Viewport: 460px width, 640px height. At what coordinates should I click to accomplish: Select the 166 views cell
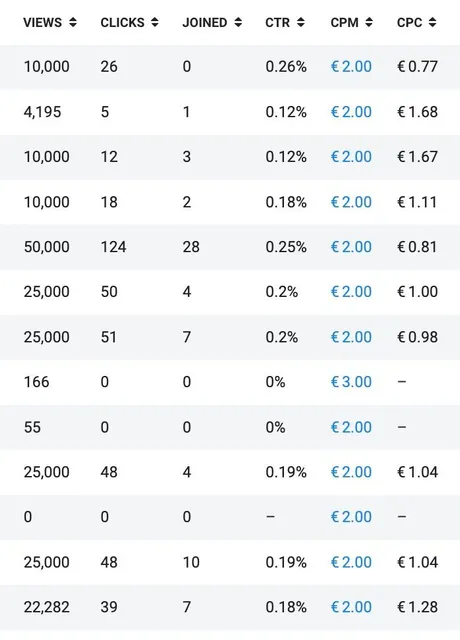(36, 382)
